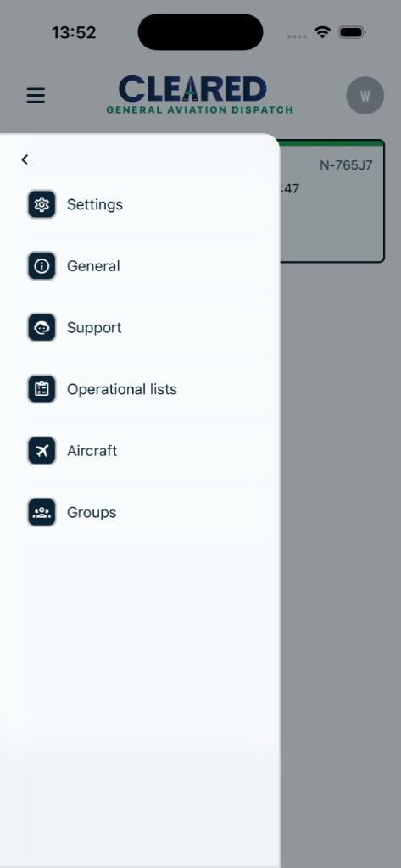Open Operational lists label
The height and width of the screenshot is (868, 401).
click(122, 389)
